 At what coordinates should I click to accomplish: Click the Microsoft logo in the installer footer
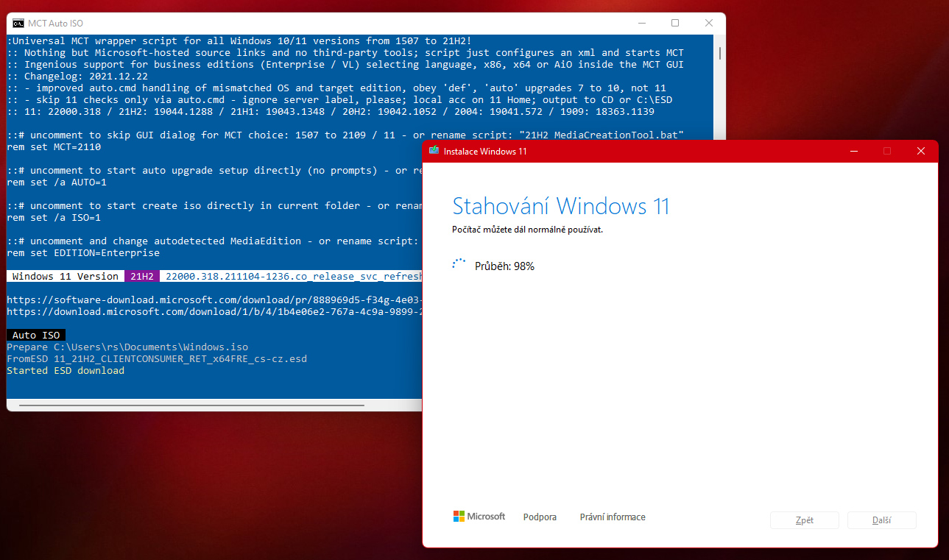click(x=479, y=517)
